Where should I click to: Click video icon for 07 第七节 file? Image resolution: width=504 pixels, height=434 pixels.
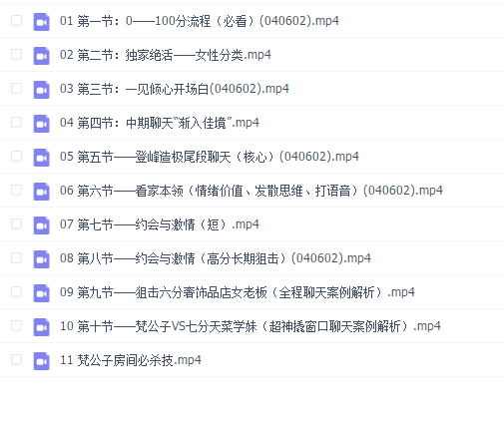(x=42, y=225)
